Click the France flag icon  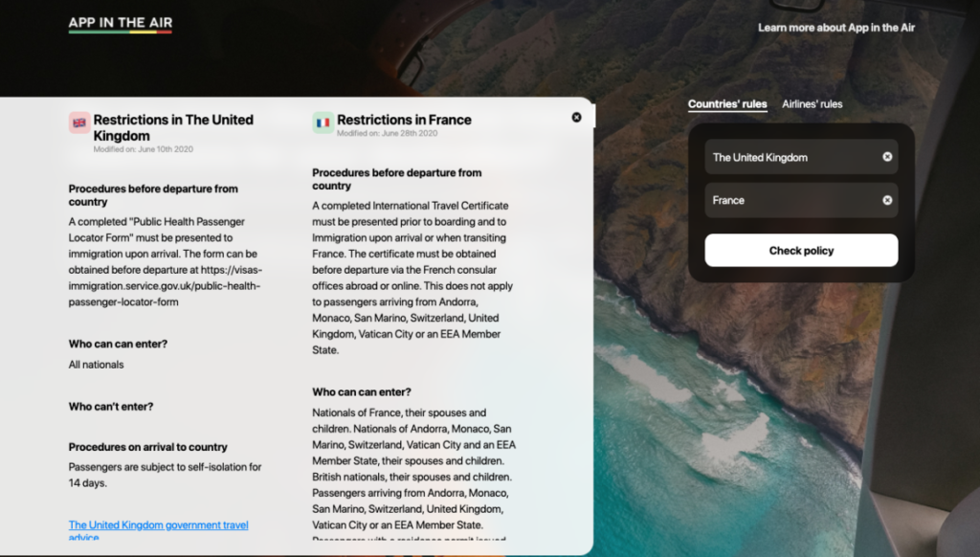tap(323, 123)
